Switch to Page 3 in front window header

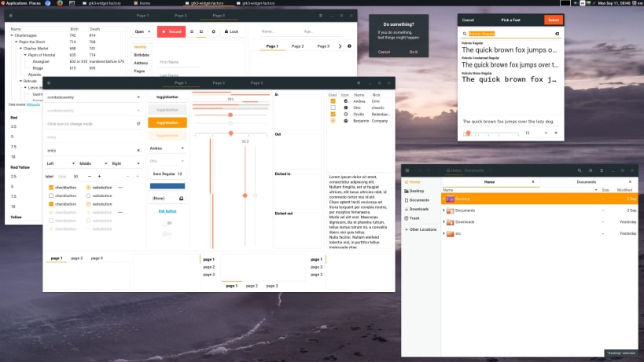tap(256, 83)
